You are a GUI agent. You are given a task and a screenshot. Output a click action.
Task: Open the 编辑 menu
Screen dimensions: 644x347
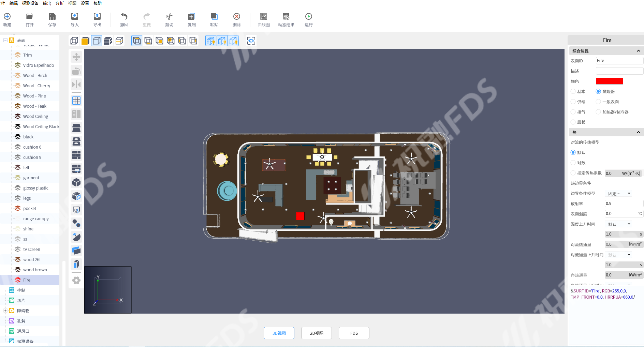point(14,3)
